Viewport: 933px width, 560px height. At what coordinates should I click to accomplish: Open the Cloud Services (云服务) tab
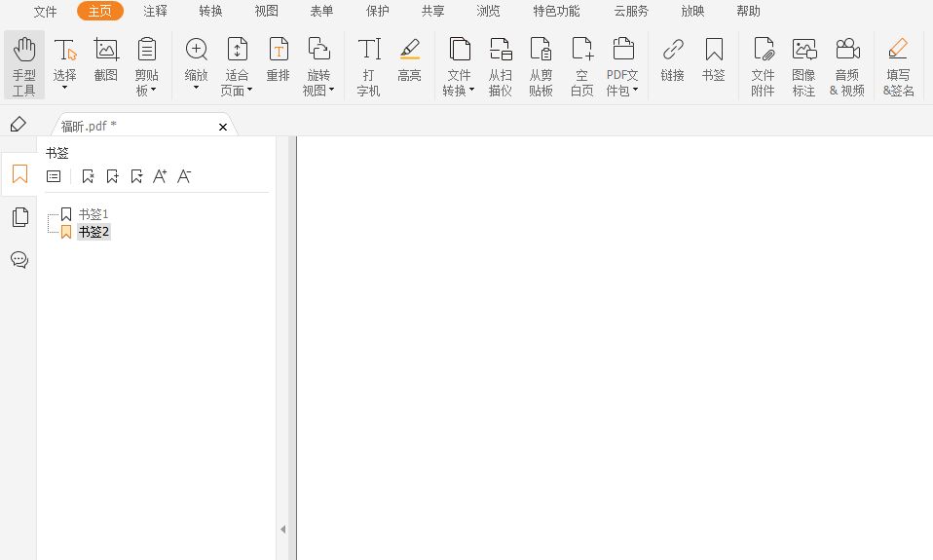pyautogui.click(x=631, y=12)
